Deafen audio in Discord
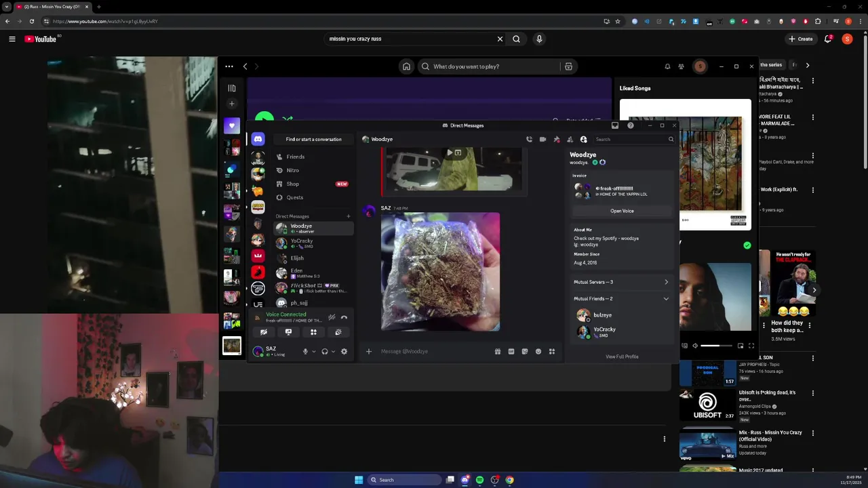Viewport: 868px width, 488px height. pyautogui.click(x=325, y=351)
